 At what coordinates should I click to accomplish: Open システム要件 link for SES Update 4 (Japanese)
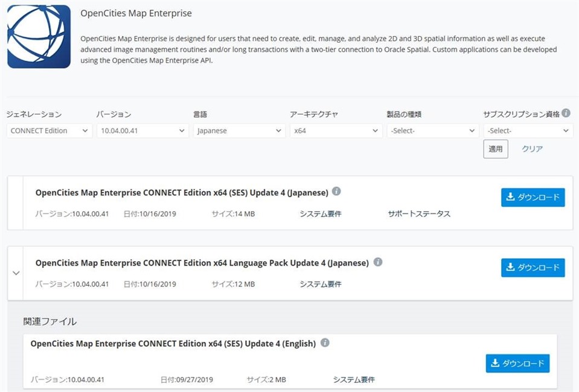pyautogui.click(x=321, y=214)
